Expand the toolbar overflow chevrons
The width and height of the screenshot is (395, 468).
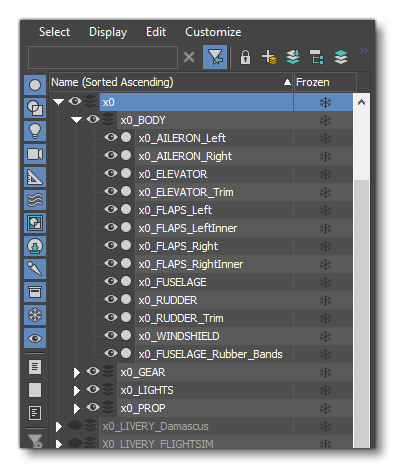point(364,51)
